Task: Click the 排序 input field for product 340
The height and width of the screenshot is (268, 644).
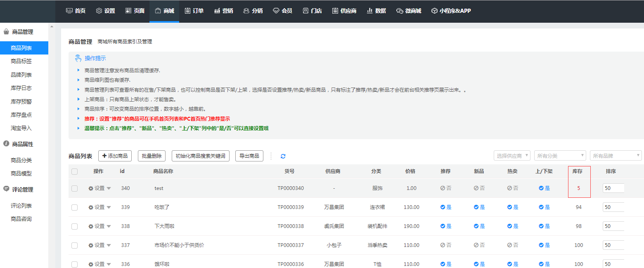Action: pos(613,188)
